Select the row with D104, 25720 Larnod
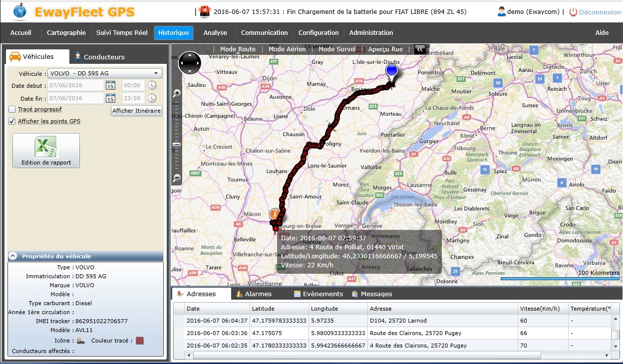The image size is (623, 364). tap(391, 321)
